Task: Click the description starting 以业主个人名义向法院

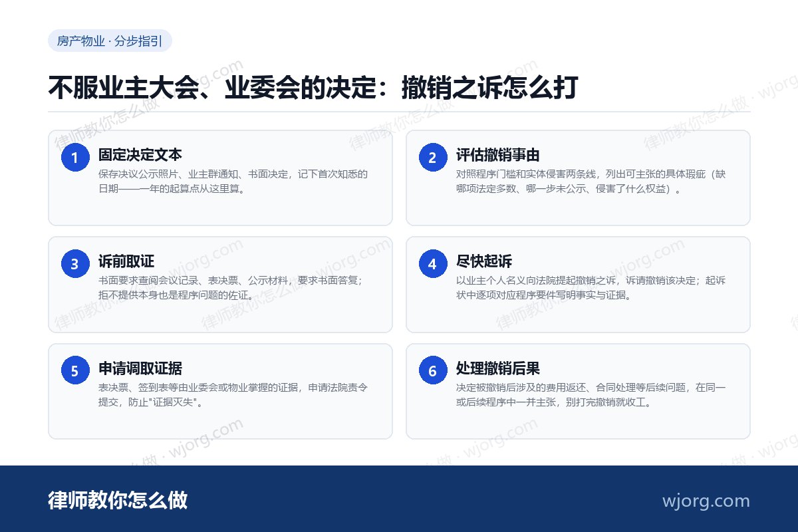Action: pyautogui.click(x=591, y=288)
